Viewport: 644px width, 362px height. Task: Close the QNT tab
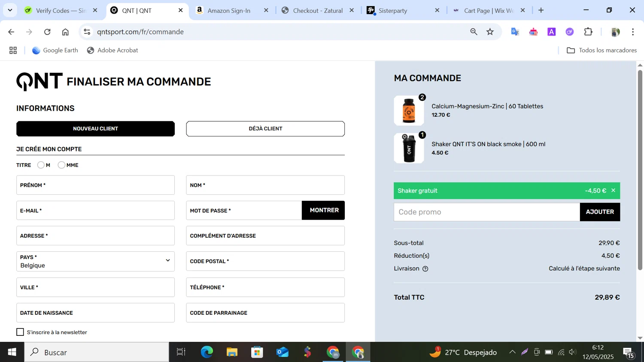(181, 10)
